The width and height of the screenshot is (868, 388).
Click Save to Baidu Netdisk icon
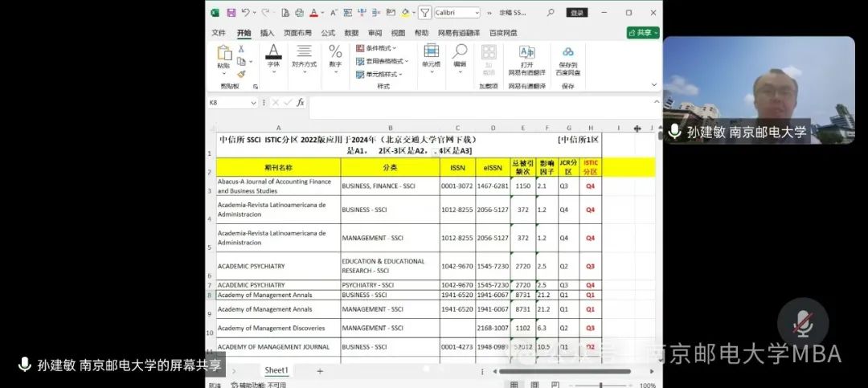tap(568, 58)
